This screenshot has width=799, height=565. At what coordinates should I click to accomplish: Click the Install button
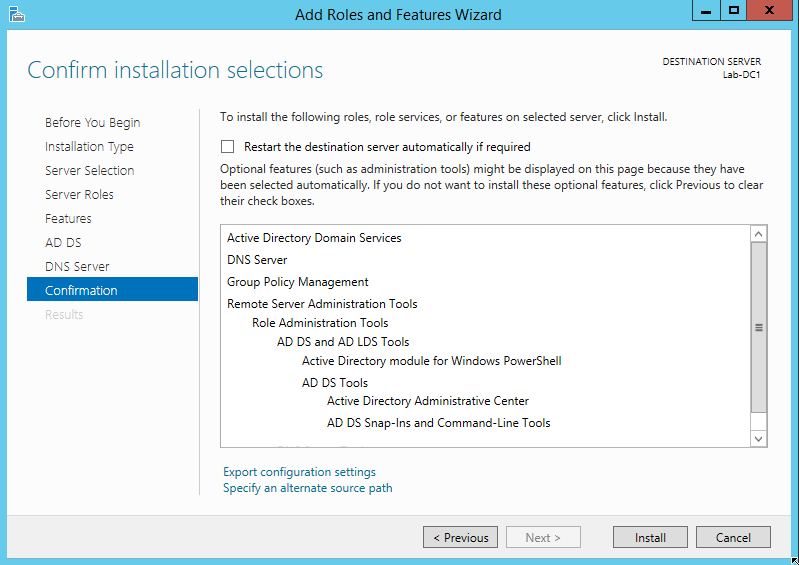(x=650, y=538)
